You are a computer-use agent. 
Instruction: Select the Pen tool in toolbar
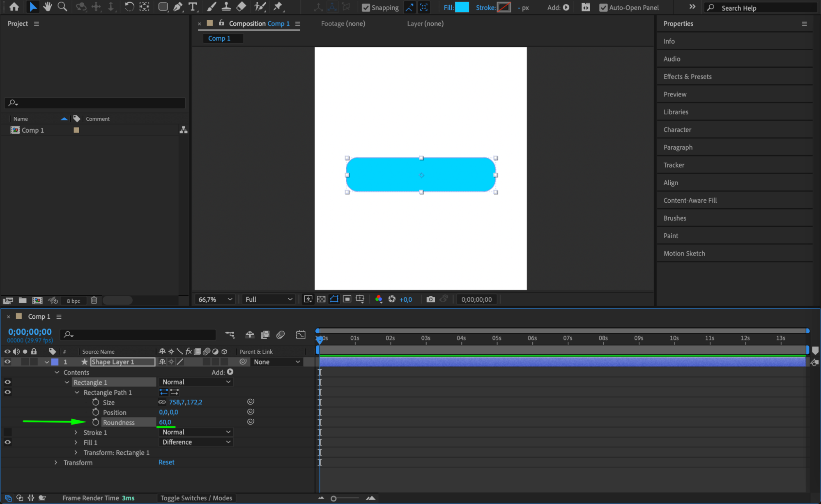tap(178, 7)
